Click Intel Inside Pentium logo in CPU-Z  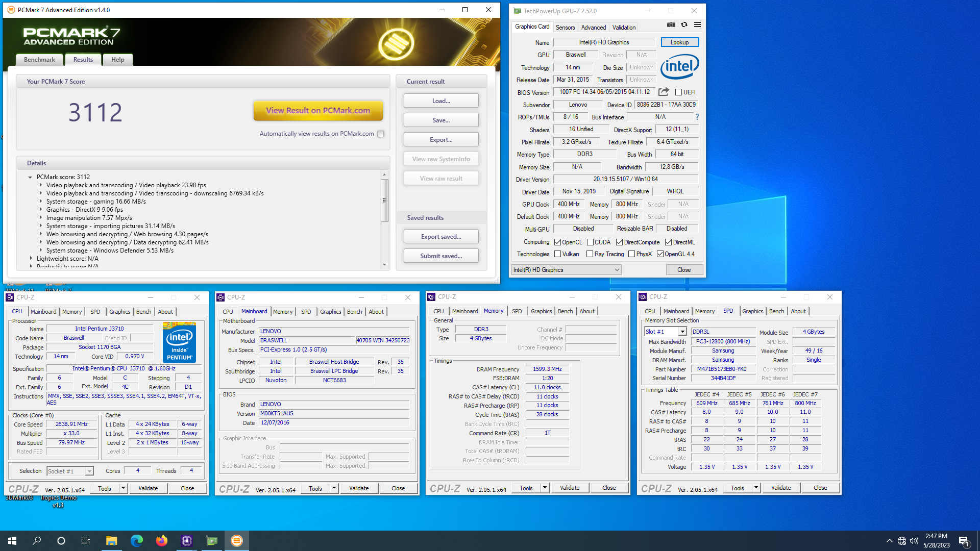click(x=179, y=342)
